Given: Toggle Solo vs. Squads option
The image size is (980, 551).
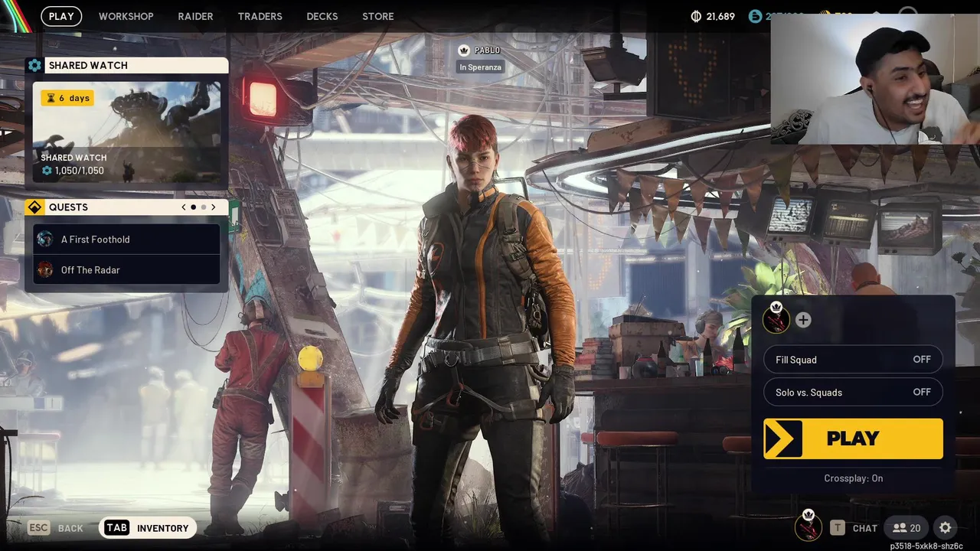Looking at the screenshot, I should pyautogui.click(x=853, y=393).
